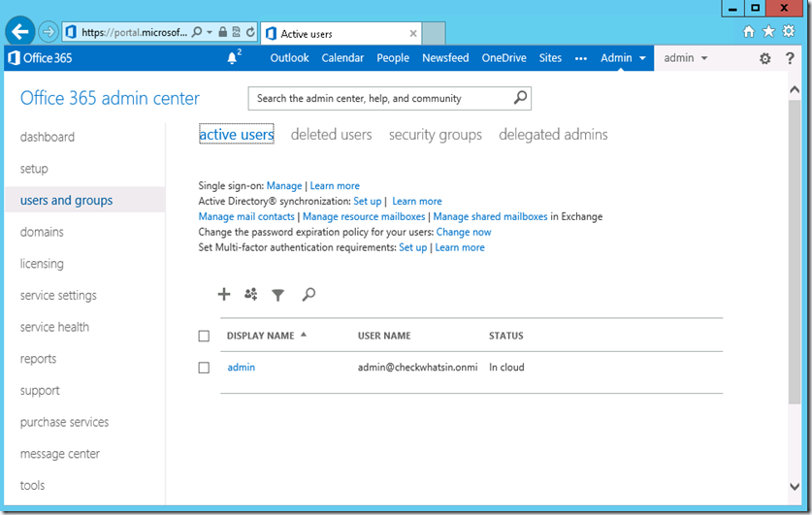The height and width of the screenshot is (515, 812).
Task: Click the browser back arrow button
Action: click(20, 32)
